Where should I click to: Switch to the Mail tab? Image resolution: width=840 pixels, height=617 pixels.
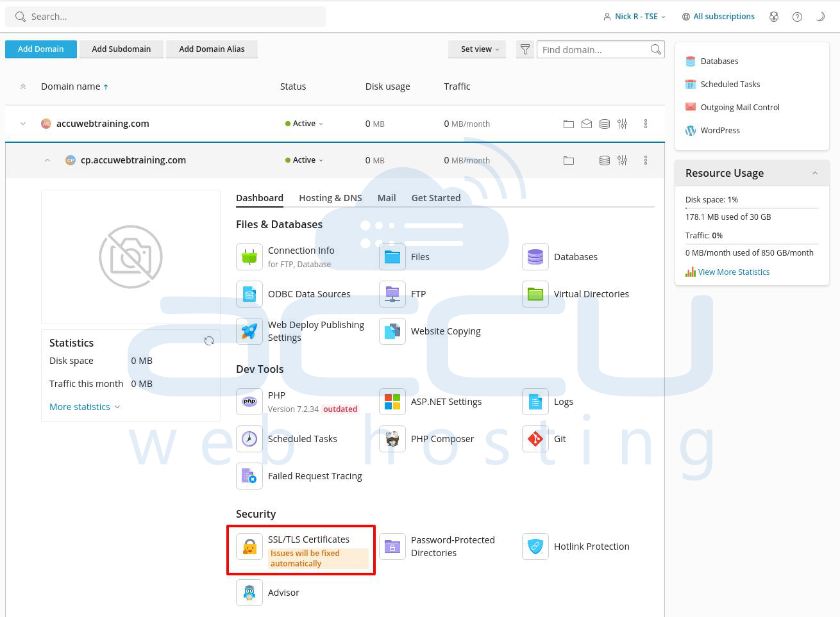point(387,198)
